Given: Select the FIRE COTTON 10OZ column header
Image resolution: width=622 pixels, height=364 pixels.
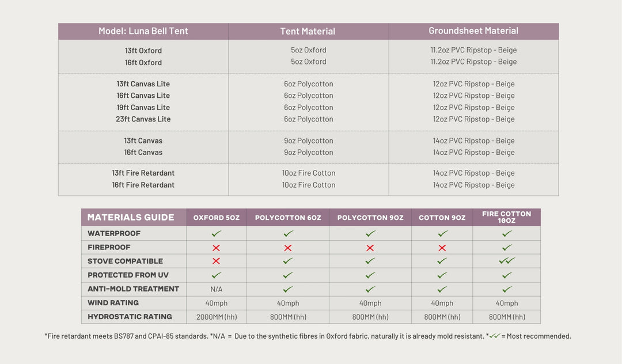Looking at the screenshot, I should point(507,217).
